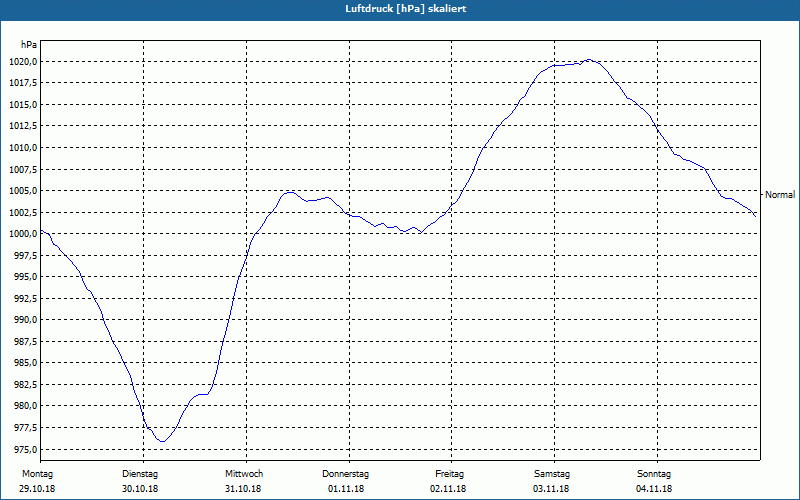Image resolution: width=800 pixels, height=500 pixels.
Task: Click the date 02.11.18
Action: pyautogui.click(x=448, y=489)
